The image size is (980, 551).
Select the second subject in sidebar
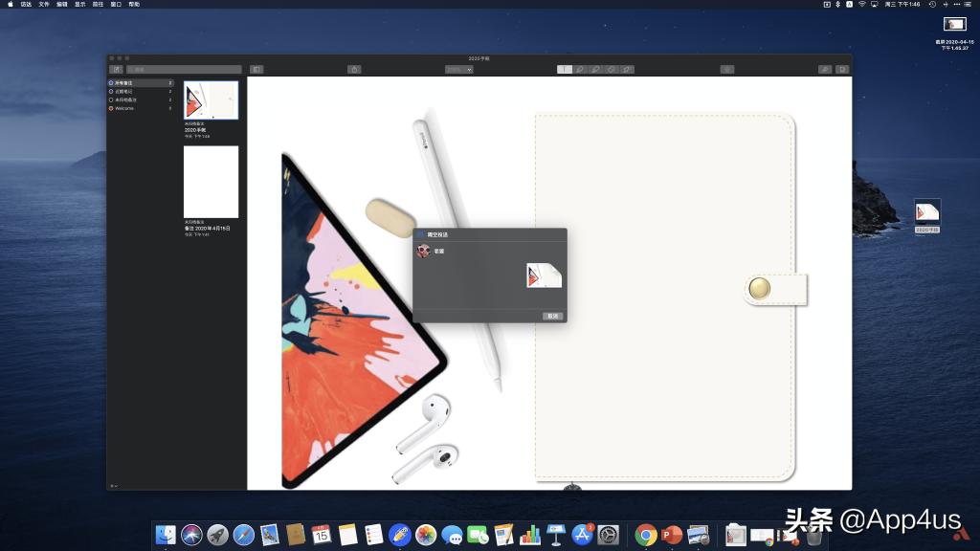[140, 91]
